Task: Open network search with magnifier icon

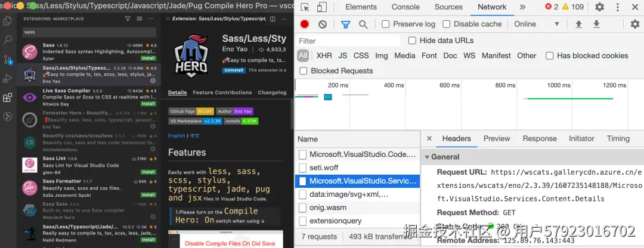Action: (363, 24)
